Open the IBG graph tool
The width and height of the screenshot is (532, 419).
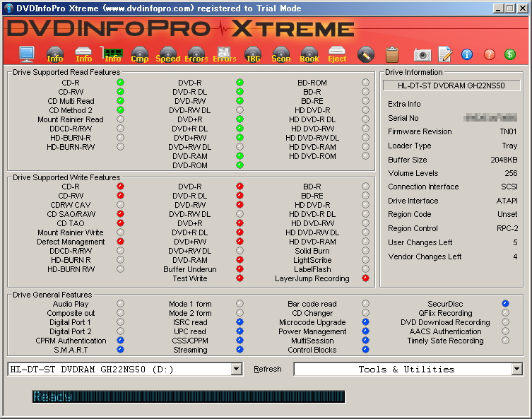click(253, 54)
